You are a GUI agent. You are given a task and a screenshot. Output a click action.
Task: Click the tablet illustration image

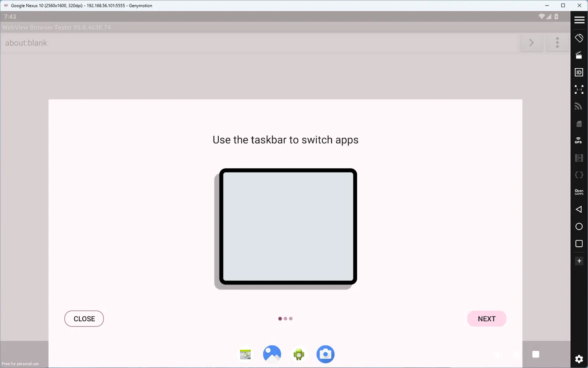tap(285, 229)
